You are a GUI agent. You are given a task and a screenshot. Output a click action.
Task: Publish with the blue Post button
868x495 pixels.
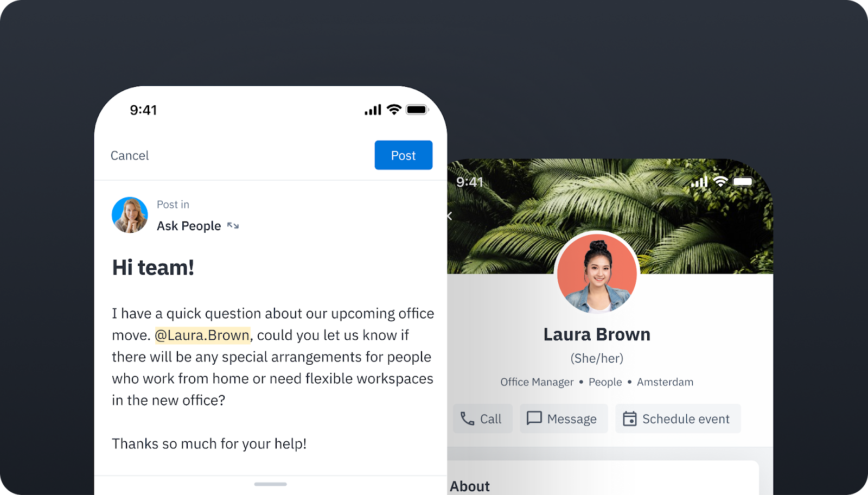(x=403, y=155)
